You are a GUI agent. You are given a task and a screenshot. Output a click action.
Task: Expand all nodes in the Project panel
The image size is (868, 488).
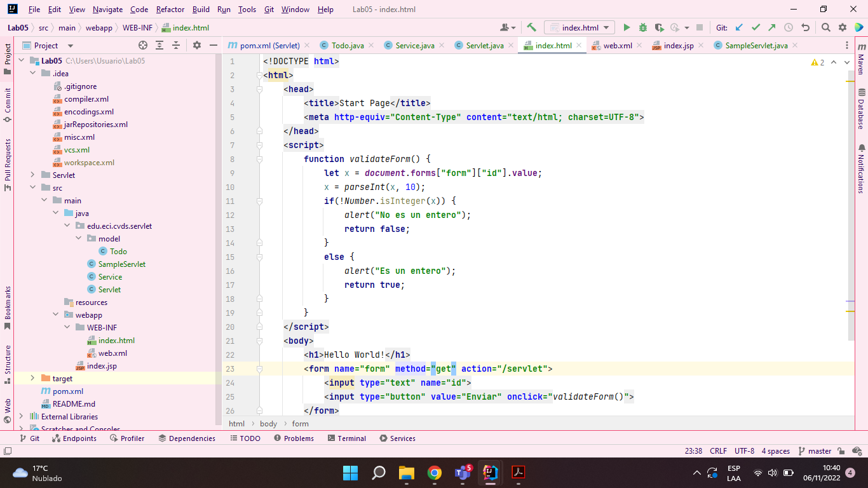pyautogui.click(x=159, y=45)
